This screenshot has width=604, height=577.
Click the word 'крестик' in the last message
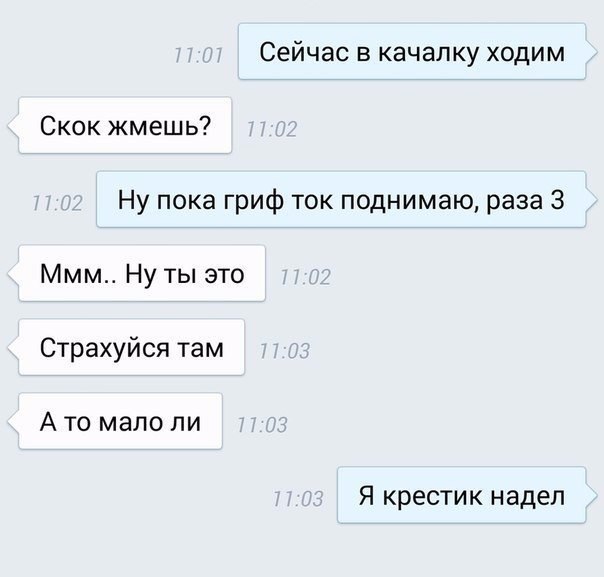(432, 497)
